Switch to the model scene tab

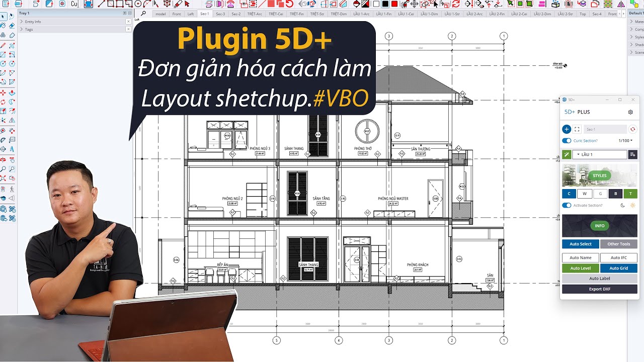click(160, 14)
